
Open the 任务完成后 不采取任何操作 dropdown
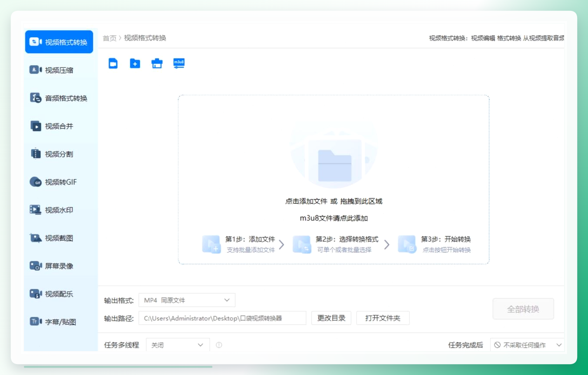527,345
